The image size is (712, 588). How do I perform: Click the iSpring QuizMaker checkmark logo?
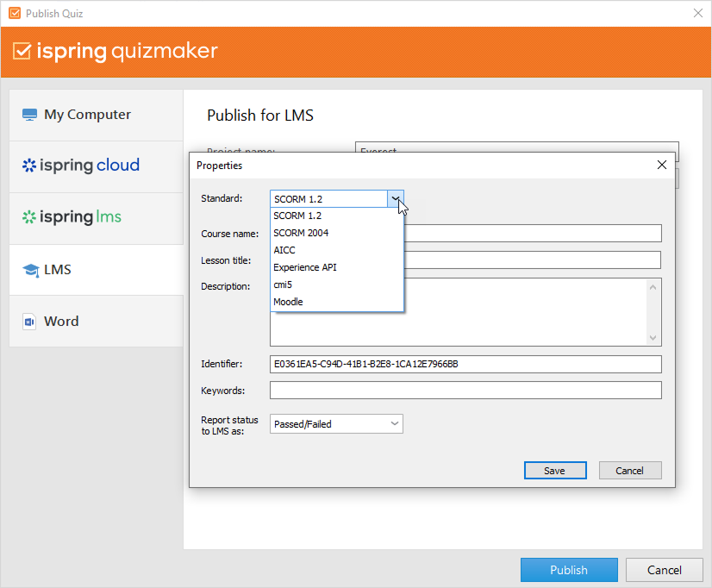coord(22,51)
